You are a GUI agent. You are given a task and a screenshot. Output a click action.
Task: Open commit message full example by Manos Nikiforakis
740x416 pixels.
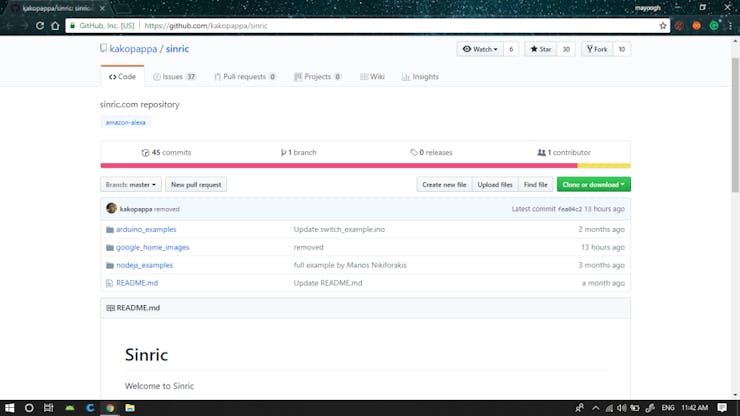(x=350, y=265)
